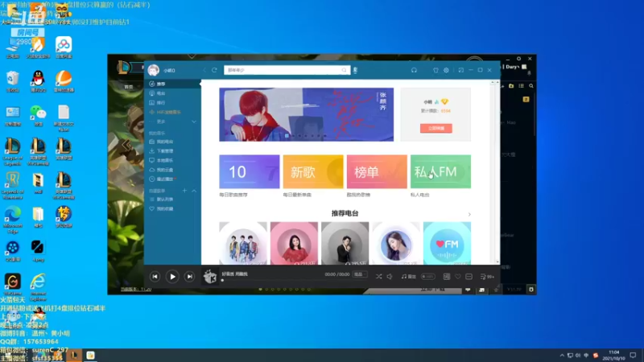Open the 张颜齐 banner image
Image resolution: width=644 pixels, height=362 pixels.
[307, 114]
